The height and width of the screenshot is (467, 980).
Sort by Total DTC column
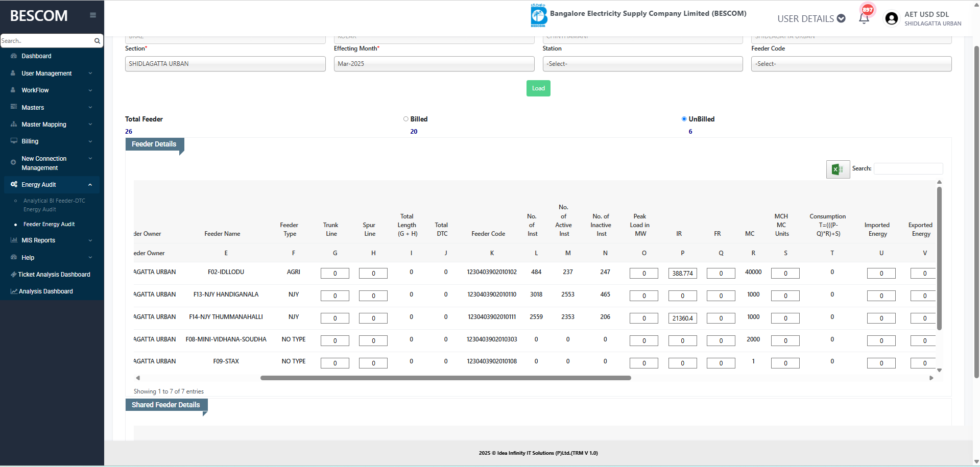tap(442, 229)
